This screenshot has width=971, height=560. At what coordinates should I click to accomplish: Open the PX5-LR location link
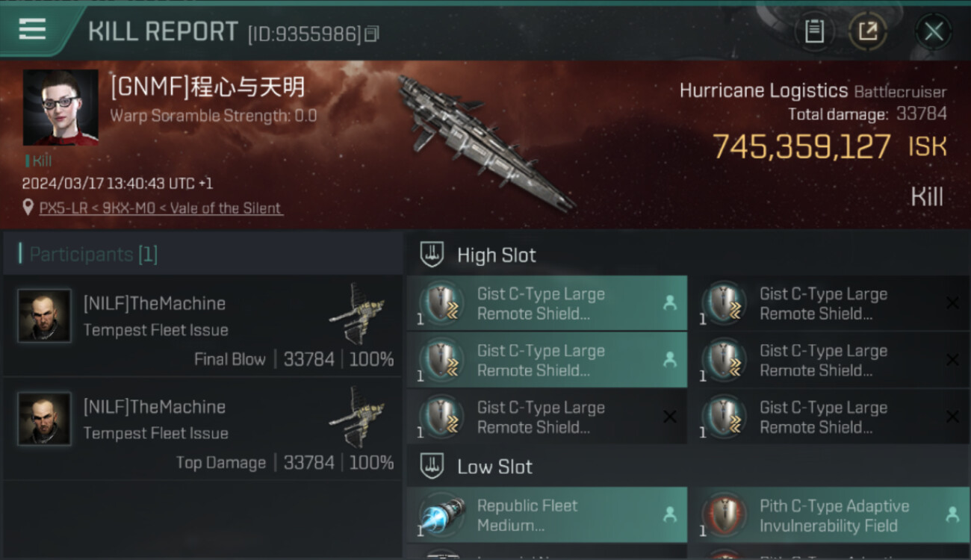click(161, 208)
